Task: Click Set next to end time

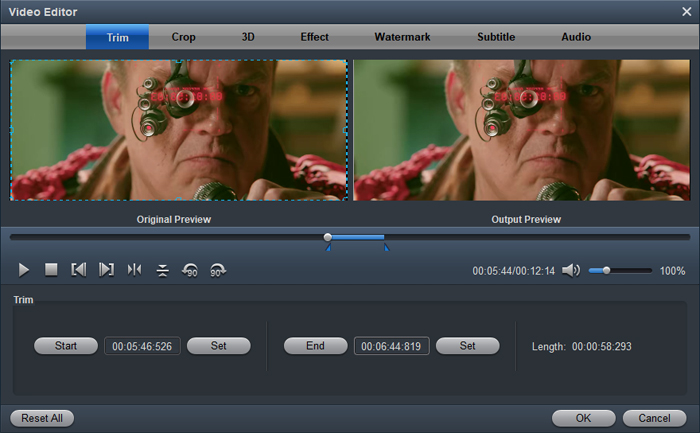Action: (x=467, y=346)
